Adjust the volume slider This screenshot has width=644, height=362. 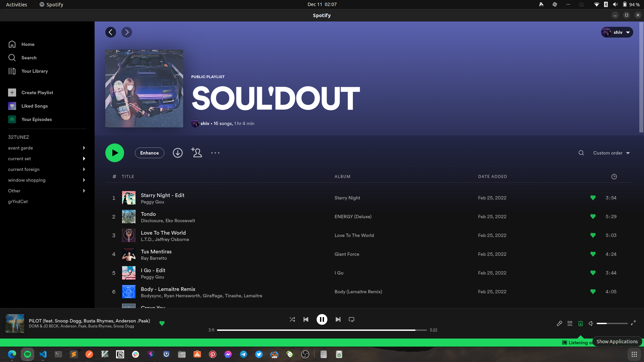pyautogui.click(x=612, y=323)
